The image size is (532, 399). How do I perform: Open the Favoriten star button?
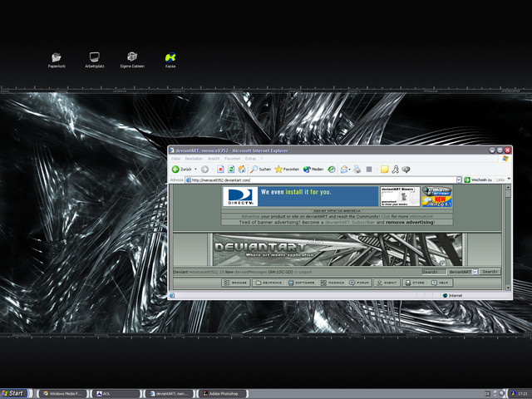[x=287, y=169]
